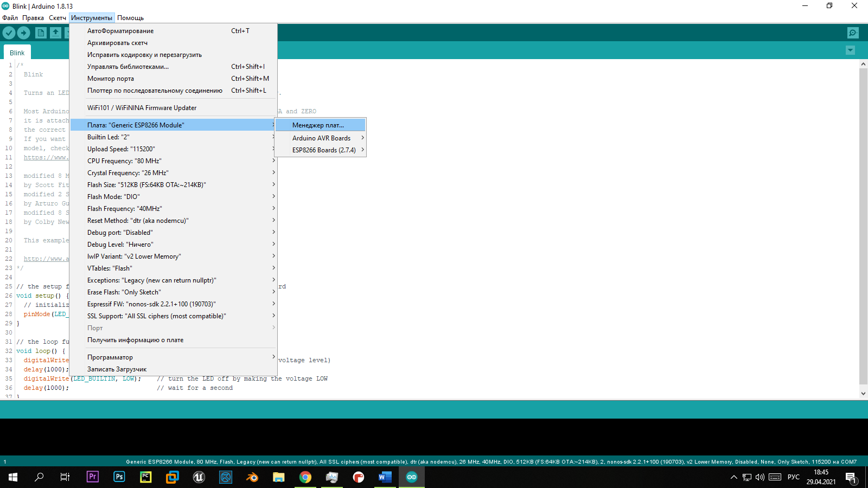
Task: Expand CPU Frequency "80 MHz" submenu
Action: click(173, 161)
